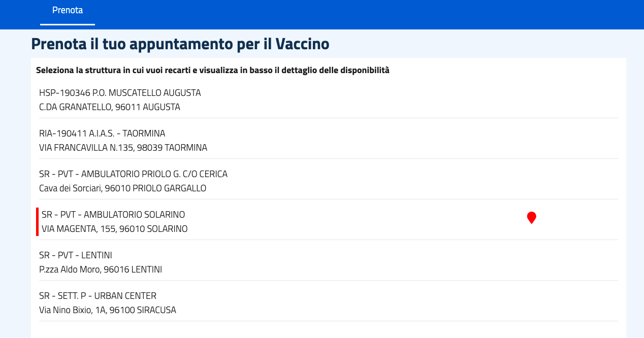Click the address Via Magenta, 155, Solarino

[x=113, y=228]
